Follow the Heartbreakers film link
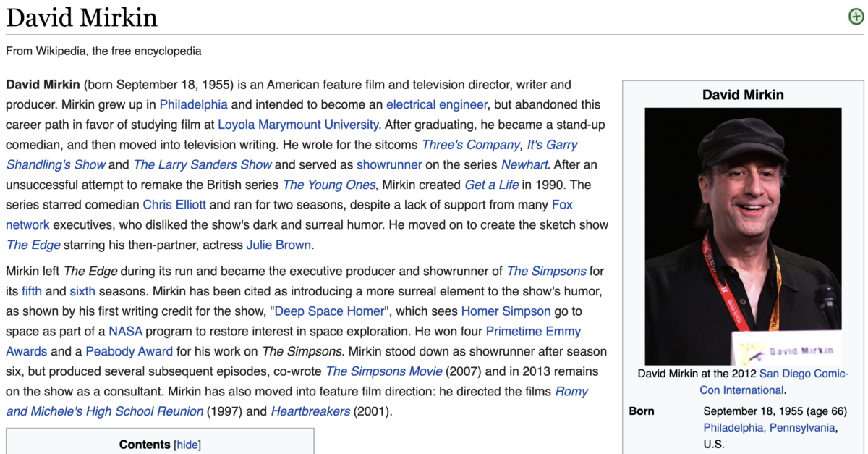Screen dimensions: 868x454 [310, 411]
